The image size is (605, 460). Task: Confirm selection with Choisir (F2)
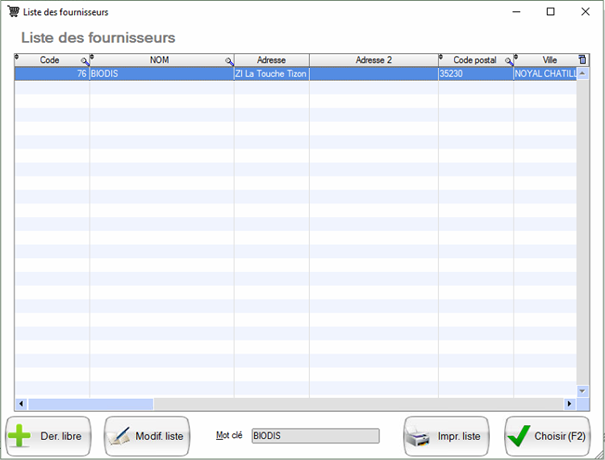pos(547,436)
